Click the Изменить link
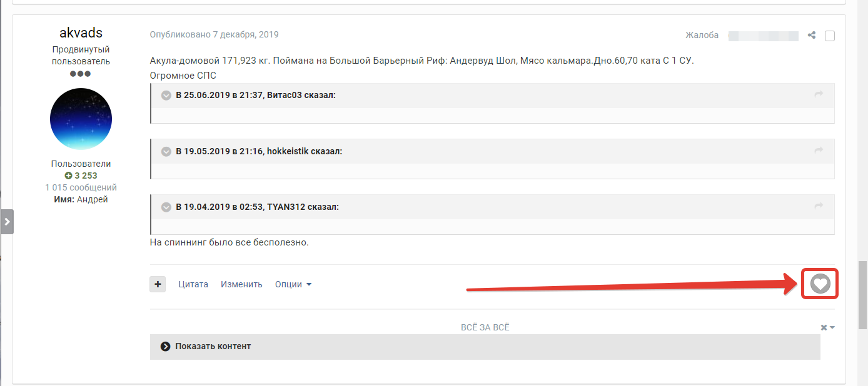 pos(241,284)
